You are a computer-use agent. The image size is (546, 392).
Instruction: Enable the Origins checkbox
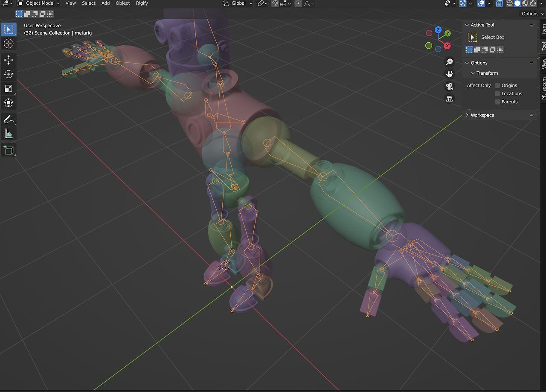pyautogui.click(x=497, y=85)
